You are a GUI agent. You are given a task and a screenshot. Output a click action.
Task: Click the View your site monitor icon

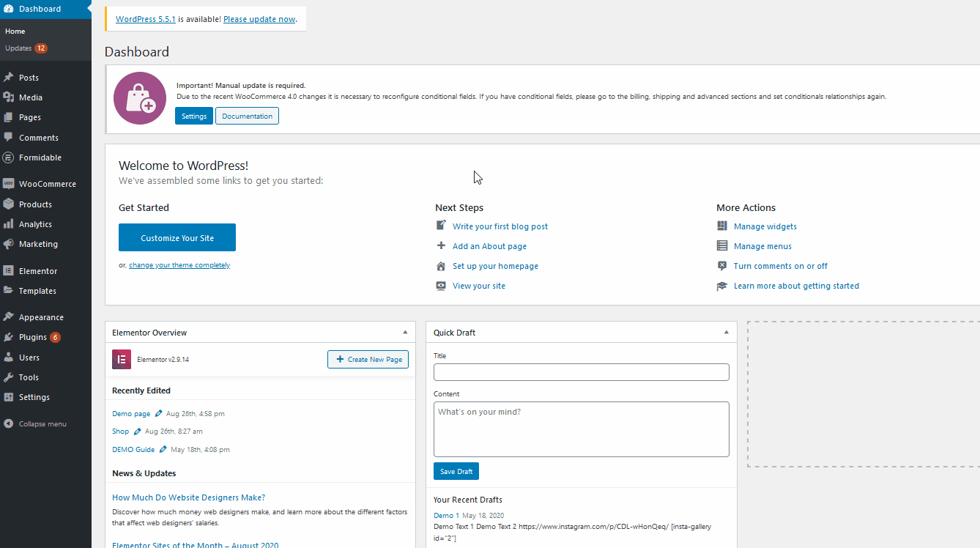pyautogui.click(x=441, y=286)
